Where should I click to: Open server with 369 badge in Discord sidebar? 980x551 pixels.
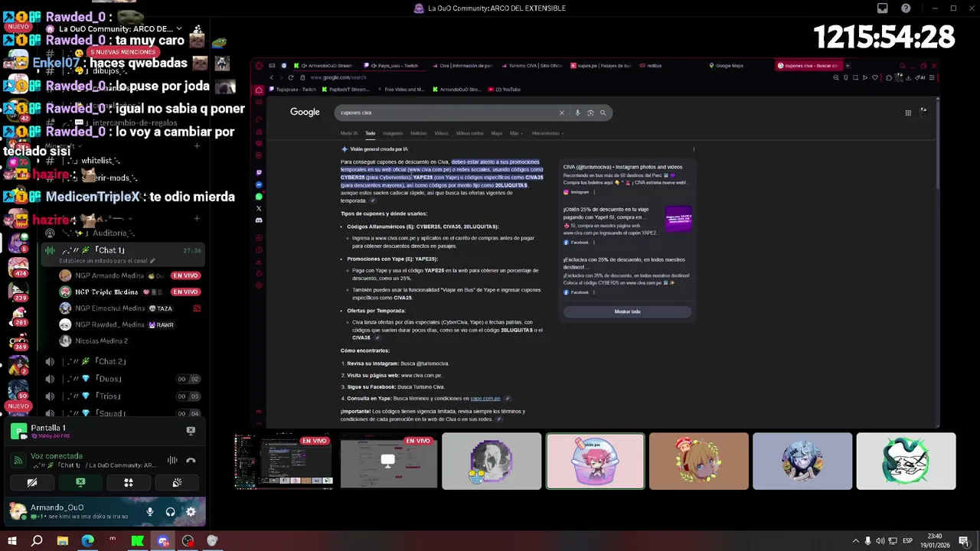tap(18, 341)
